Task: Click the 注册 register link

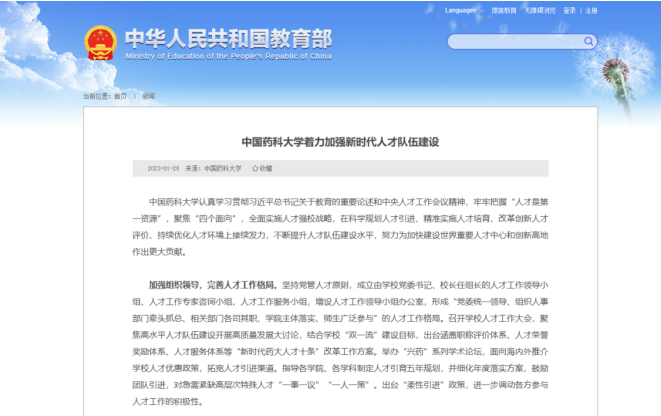Action: pyautogui.click(x=591, y=10)
